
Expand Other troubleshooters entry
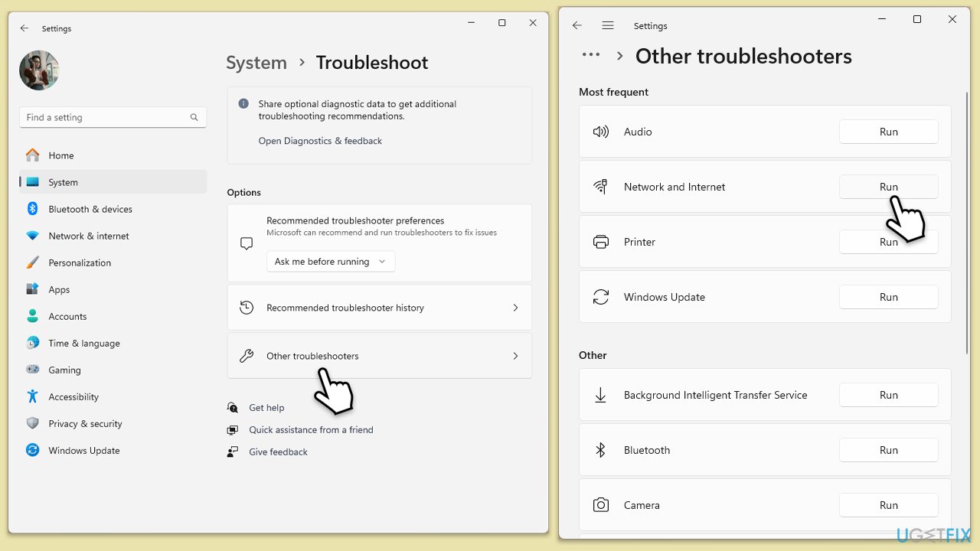coord(379,356)
